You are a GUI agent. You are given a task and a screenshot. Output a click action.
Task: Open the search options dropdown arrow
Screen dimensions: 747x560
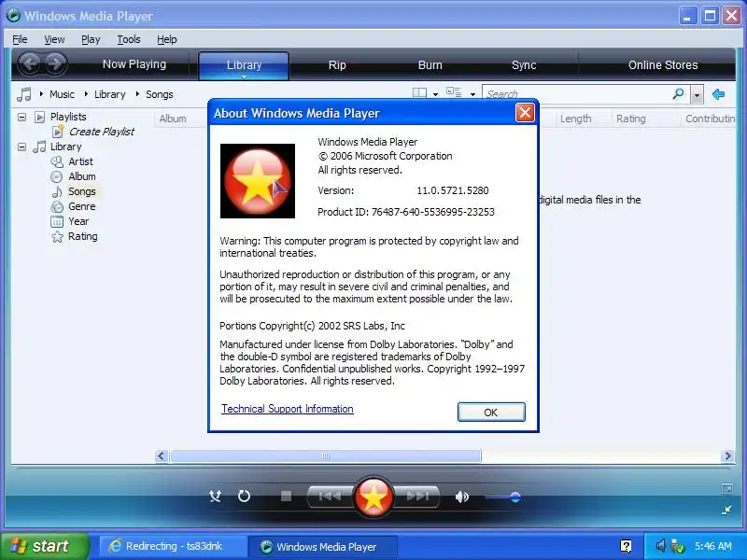(x=697, y=95)
